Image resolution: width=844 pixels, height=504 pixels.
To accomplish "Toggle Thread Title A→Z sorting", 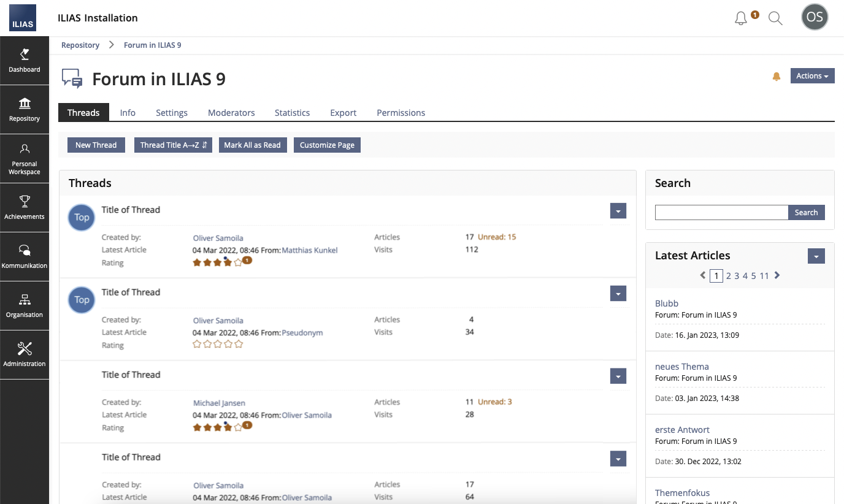I will click(x=173, y=145).
